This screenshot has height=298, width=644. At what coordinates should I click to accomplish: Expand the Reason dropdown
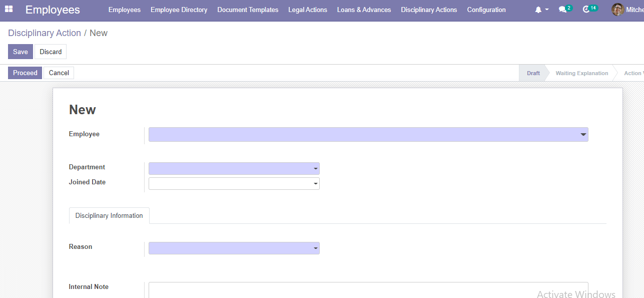point(234,248)
